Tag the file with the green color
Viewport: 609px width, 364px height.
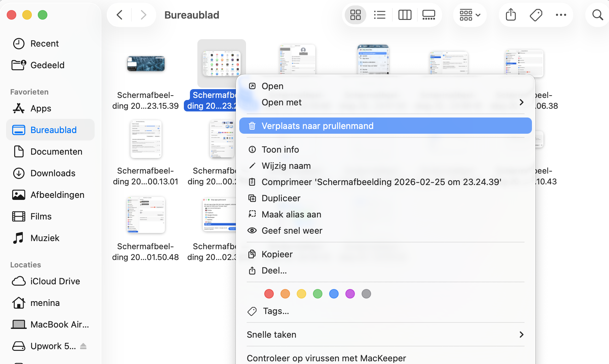[x=317, y=294]
